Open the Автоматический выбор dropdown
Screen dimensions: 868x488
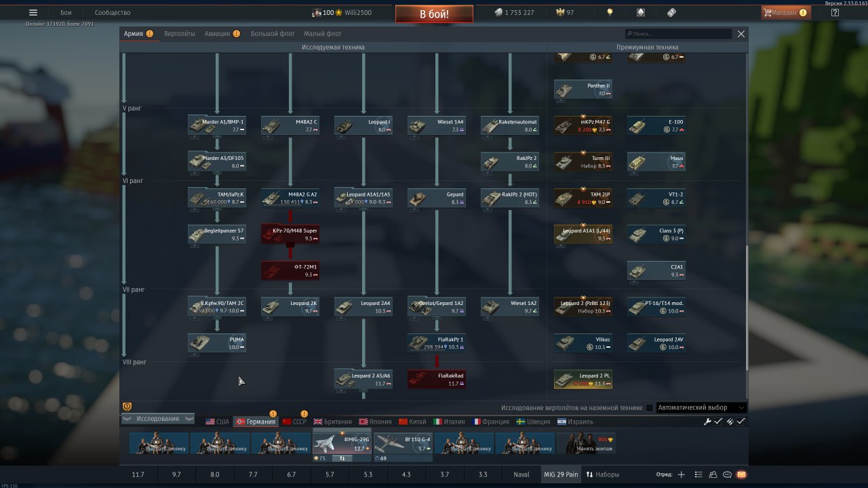[x=701, y=408]
